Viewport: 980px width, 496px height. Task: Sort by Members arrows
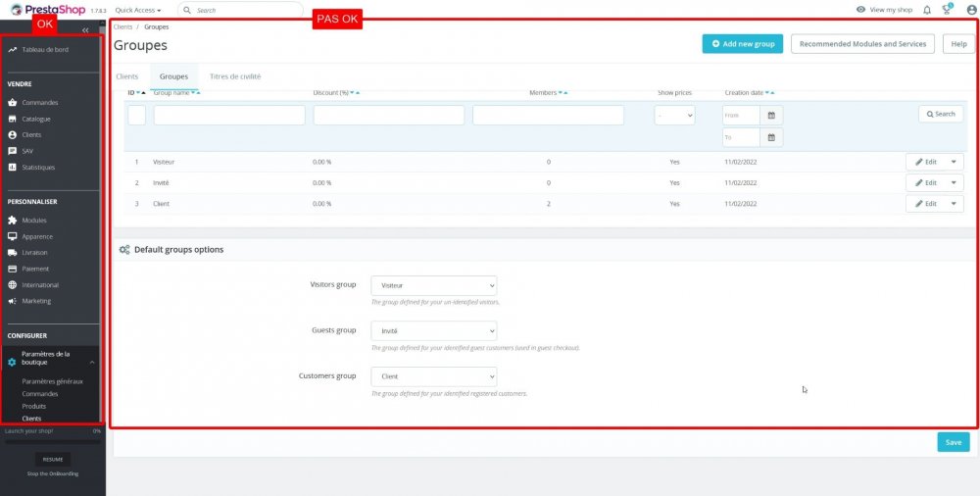[x=563, y=92]
